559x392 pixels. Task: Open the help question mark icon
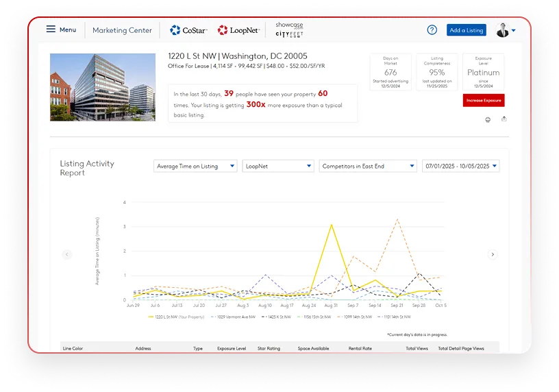[432, 30]
